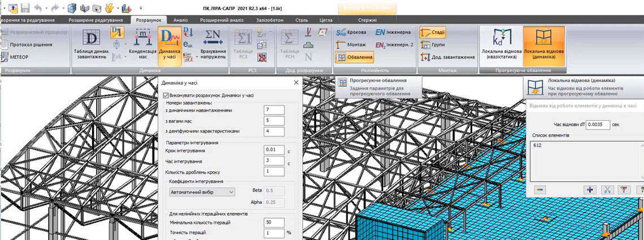The height and width of the screenshot is (240, 644).
Task: Open the Залізобетон ribbon tab
Action: click(268, 20)
